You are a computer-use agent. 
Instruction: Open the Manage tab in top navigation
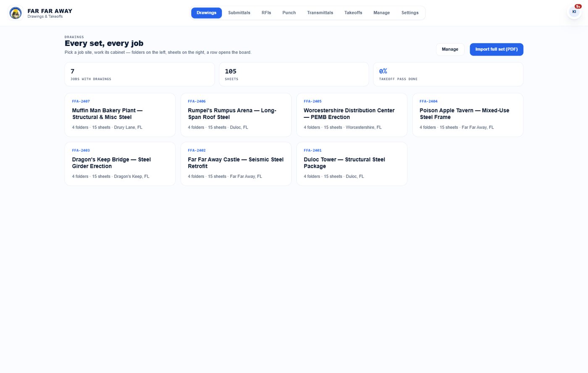pyautogui.click(x=381, y=13)
